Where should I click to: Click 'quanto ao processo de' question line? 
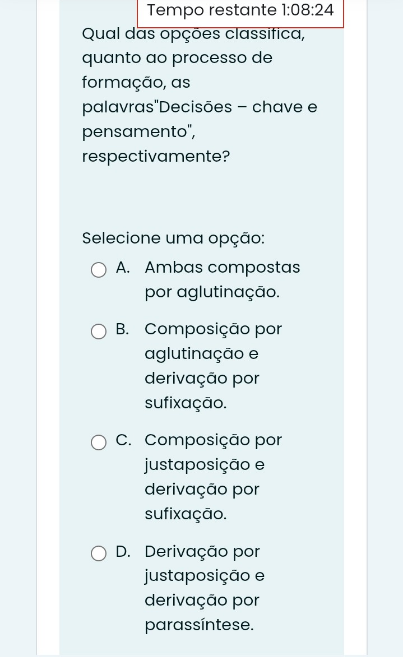click(x=177, y=58)
